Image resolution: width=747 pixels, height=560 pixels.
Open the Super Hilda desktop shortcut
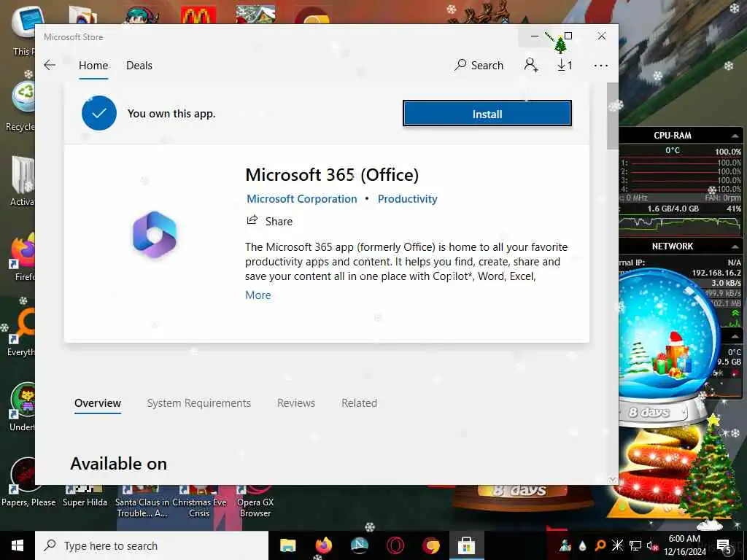pos(85,496)
